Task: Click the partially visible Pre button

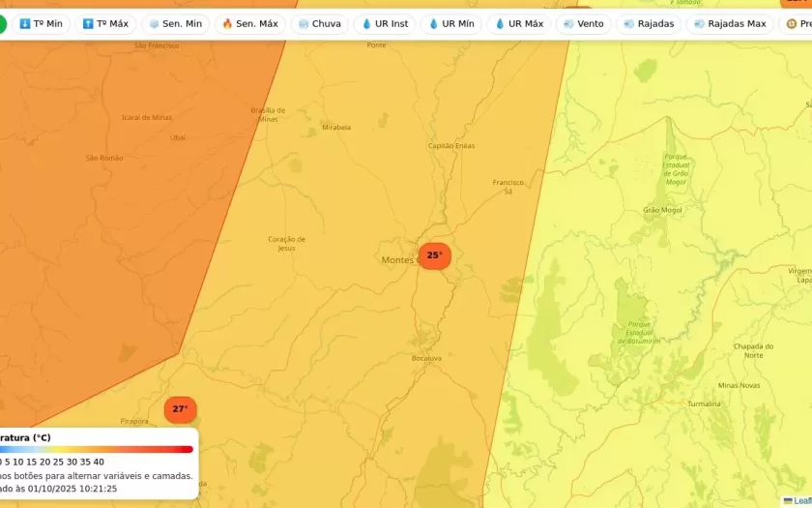Action: pos(797,24)
